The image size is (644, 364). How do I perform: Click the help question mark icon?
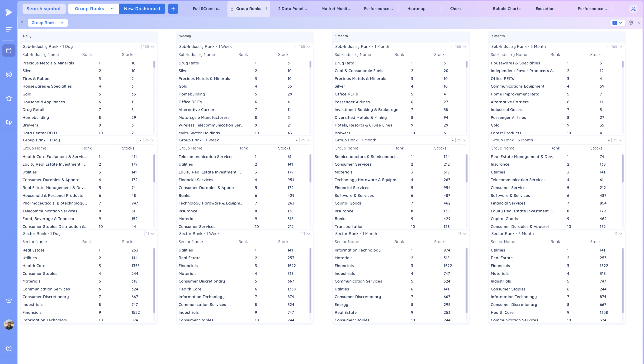pyautogui.click(x=9, y=348)
